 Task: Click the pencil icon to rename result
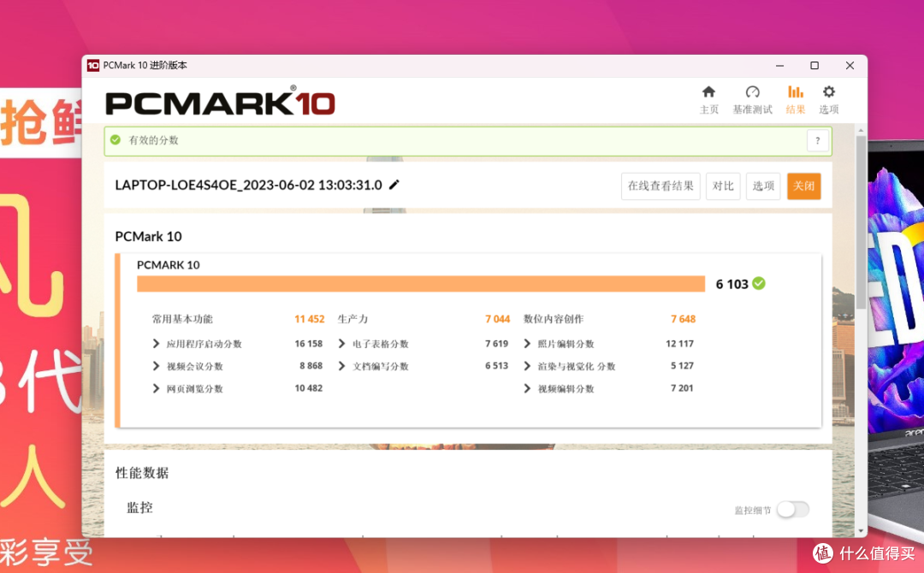[394, 185]
